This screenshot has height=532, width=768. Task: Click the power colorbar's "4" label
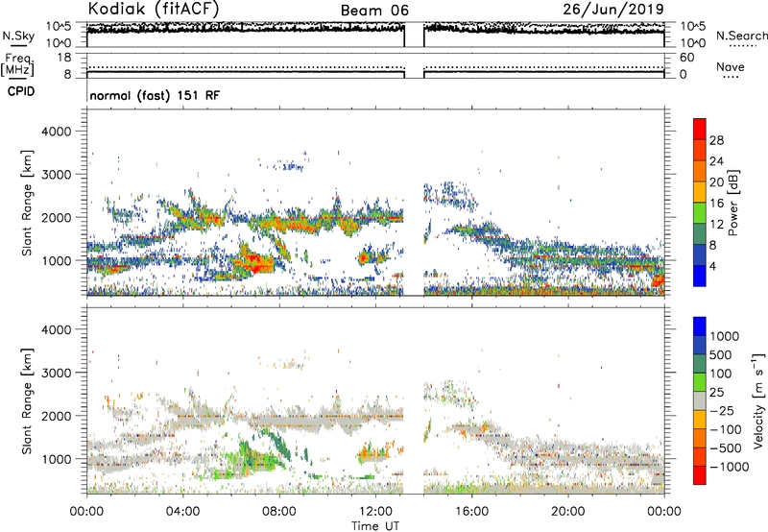(x=712, y=266)
